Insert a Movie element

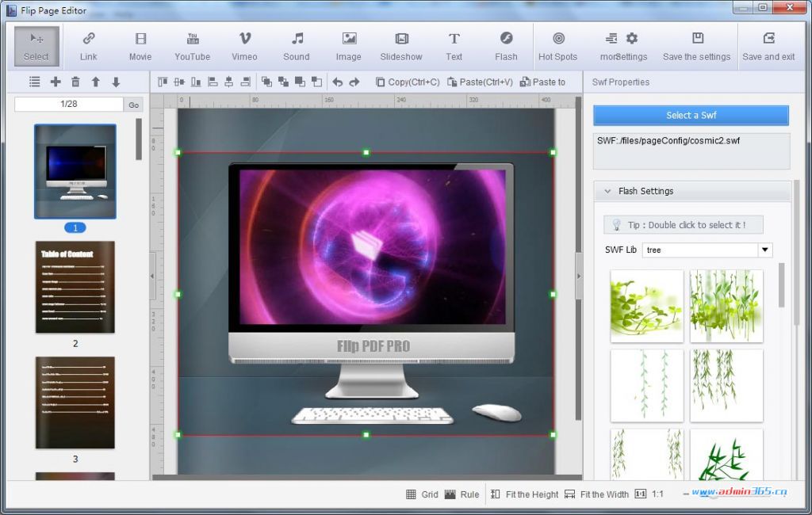click(140, 46)
